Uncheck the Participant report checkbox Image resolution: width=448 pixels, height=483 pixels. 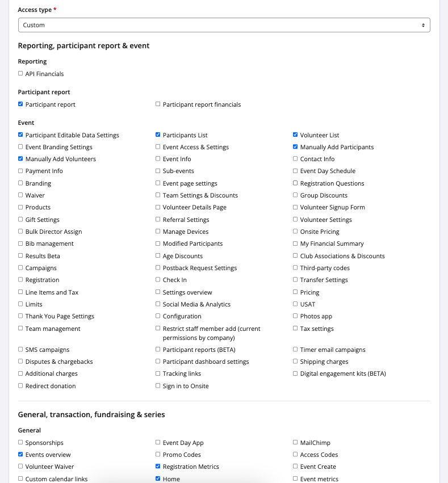tap(20, 104)
